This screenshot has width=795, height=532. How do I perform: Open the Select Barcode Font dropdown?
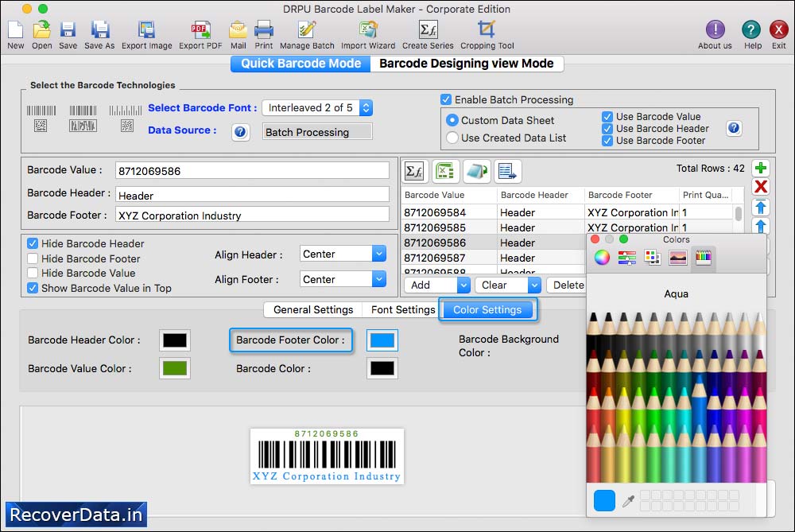[317, 107]
